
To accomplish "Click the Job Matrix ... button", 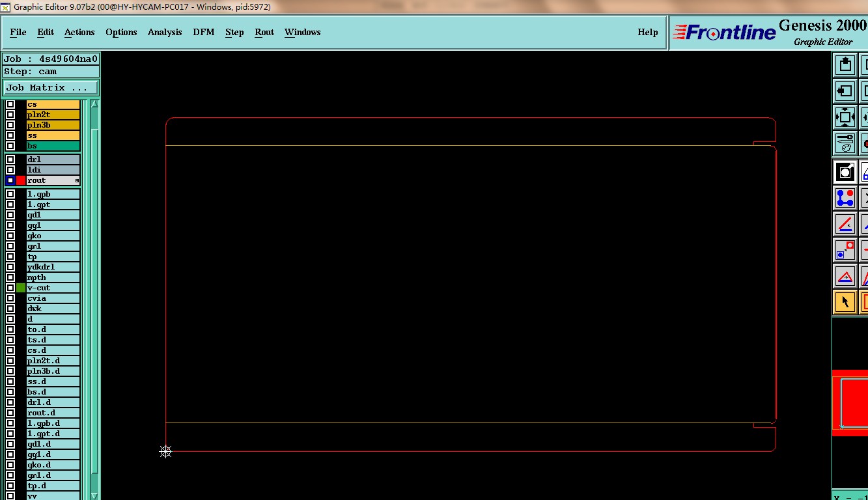I will point(51,87).
